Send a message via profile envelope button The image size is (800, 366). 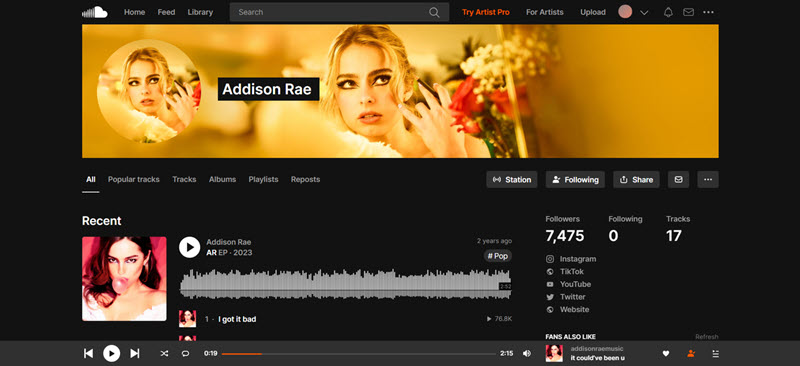point(679,180)
